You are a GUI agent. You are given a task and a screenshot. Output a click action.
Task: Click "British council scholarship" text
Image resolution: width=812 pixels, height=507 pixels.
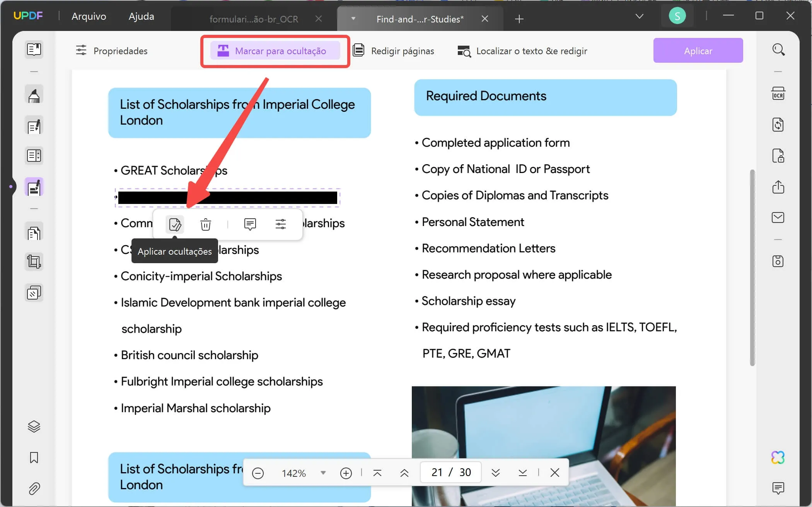tap(189, 355)
